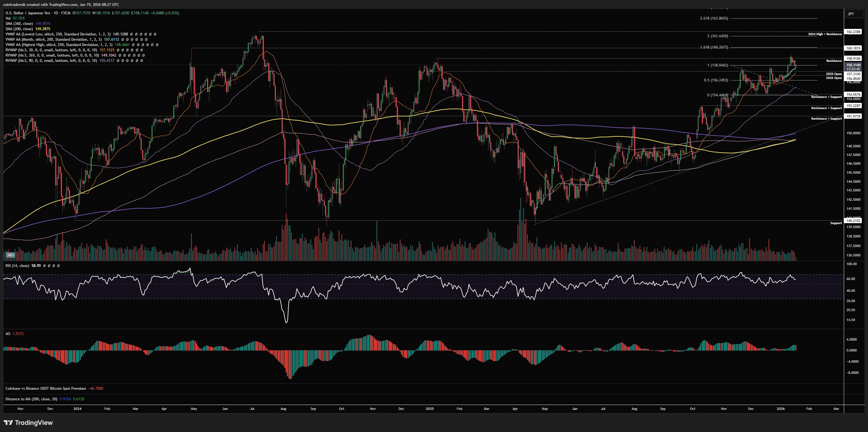The width and height of the screenshot is (868, 432).
Task: Select the 2024 High > Resistance annotation
Action: (x=825, y=34)
